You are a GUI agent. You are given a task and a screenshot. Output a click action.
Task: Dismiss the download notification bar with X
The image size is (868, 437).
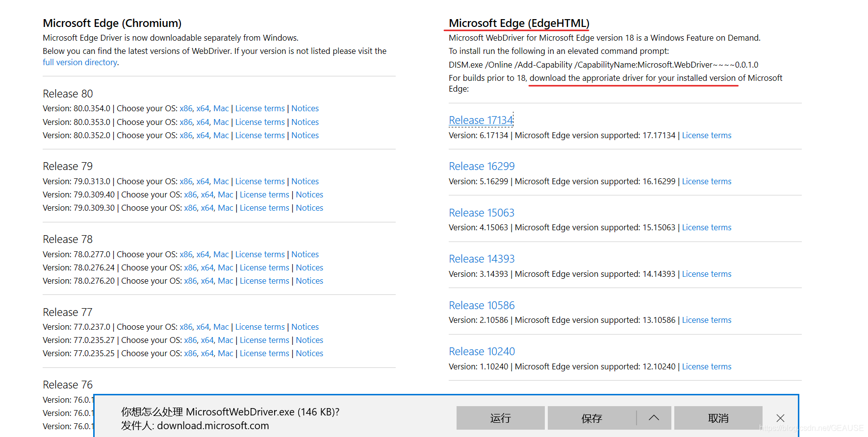point(780,418)
